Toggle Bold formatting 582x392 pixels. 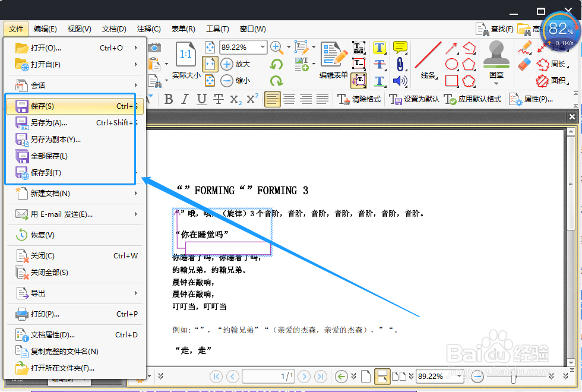(x=169, y=99)
